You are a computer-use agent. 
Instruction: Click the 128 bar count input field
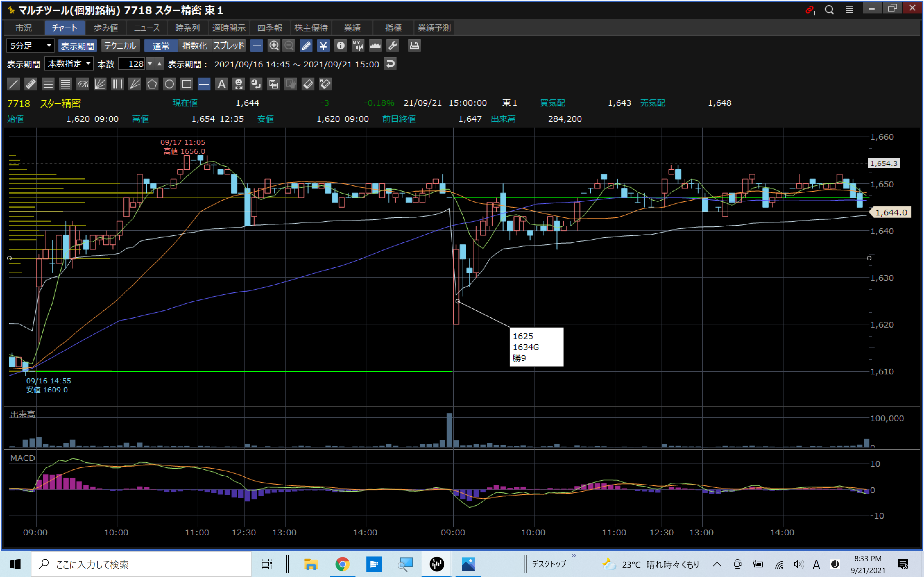pos(132,64)
